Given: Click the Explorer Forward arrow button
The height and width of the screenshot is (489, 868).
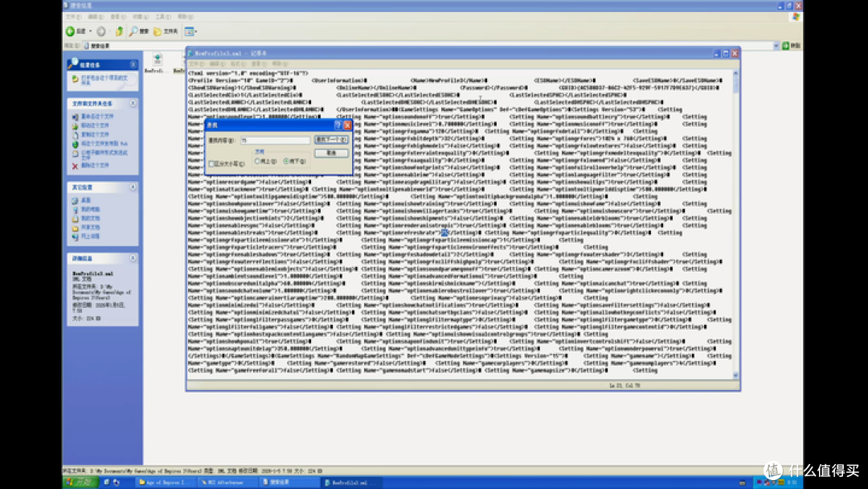Looking at the screenshot, I should (x=100, y=31).
